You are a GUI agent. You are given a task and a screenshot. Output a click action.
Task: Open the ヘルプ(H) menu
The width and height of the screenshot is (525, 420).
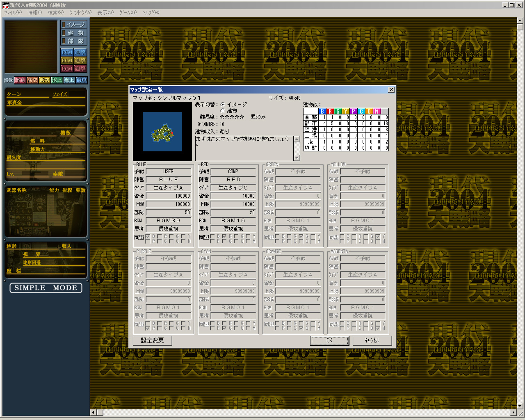coord(151,13)
